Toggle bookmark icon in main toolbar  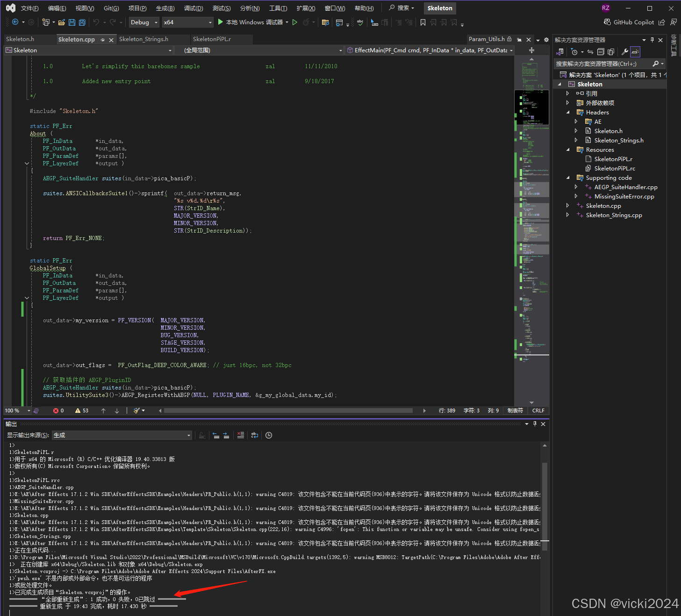tap(423, 22)
